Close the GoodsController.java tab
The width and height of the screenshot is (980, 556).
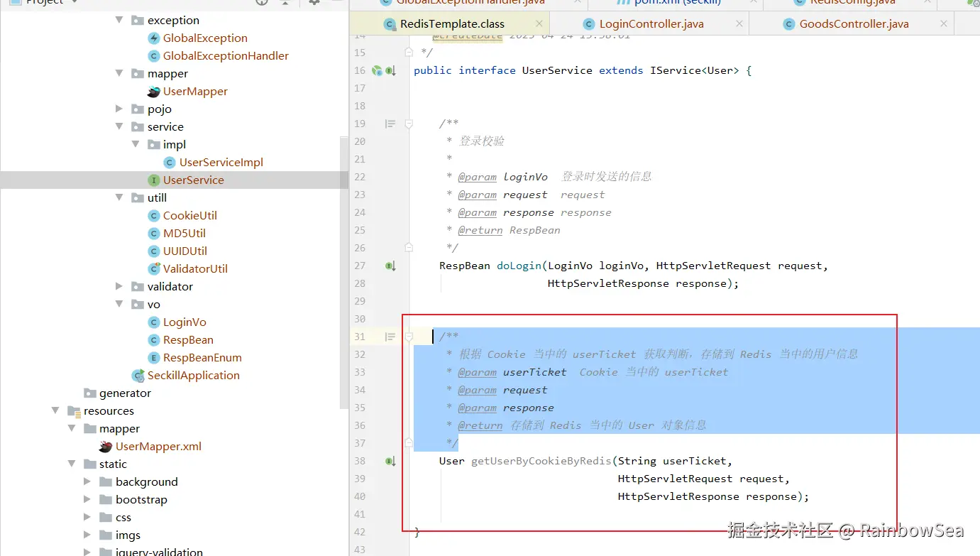943,24
